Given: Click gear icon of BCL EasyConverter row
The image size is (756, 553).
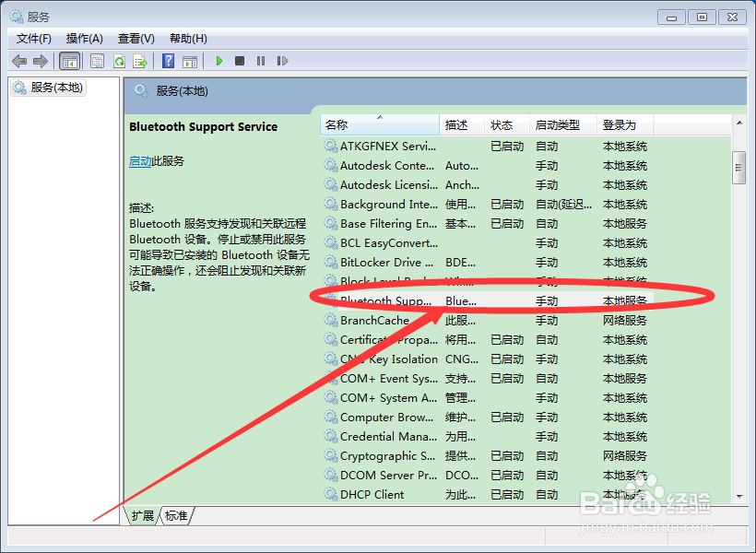Looking at the screenshot, I should 331,242.
